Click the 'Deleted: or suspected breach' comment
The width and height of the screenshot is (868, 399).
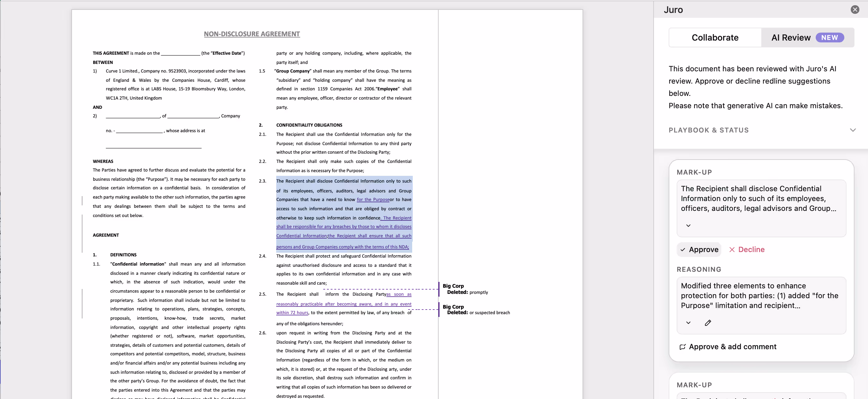point(478,310)
